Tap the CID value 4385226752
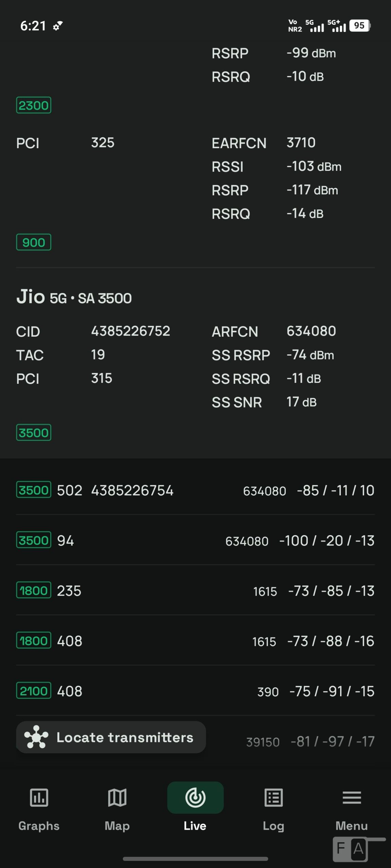This screenshot has height=868, width=391. [x=131, y=331]
